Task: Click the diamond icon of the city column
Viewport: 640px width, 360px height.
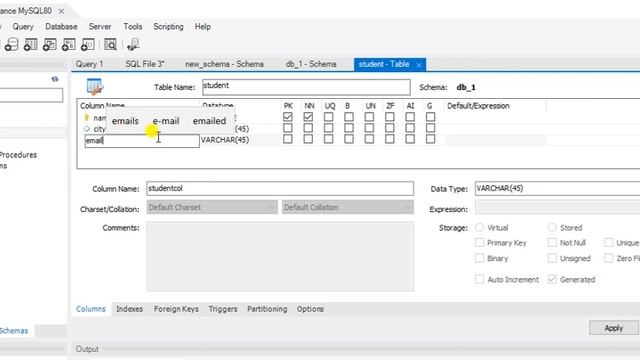Action: 86,129
